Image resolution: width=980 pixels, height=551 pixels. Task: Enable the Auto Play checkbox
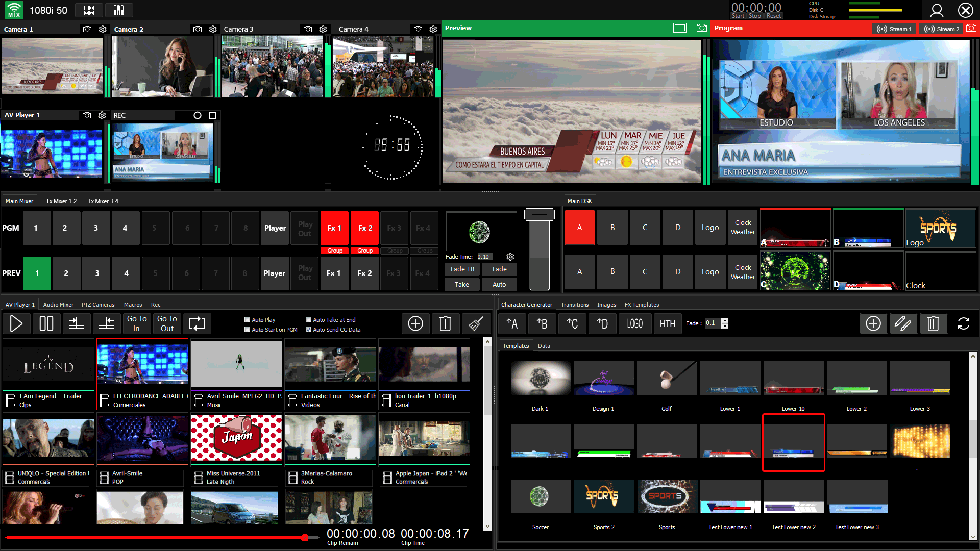click(248, 320)
